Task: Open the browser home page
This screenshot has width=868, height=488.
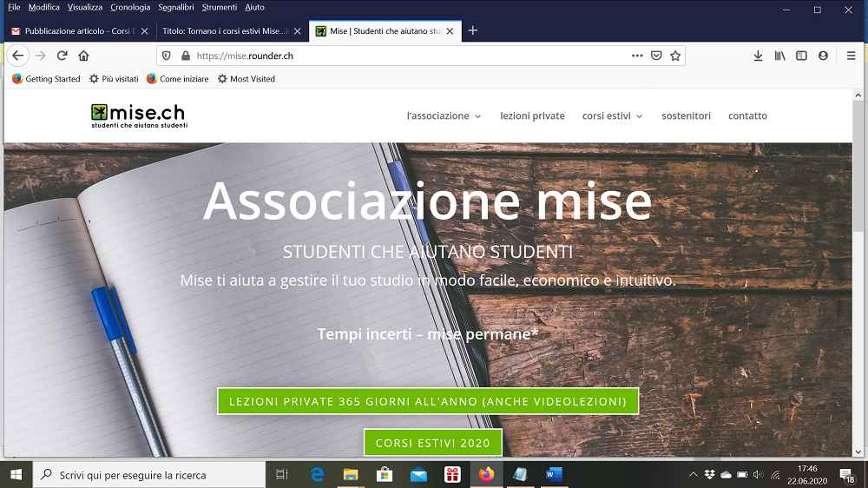Action: tap(83, 56)
